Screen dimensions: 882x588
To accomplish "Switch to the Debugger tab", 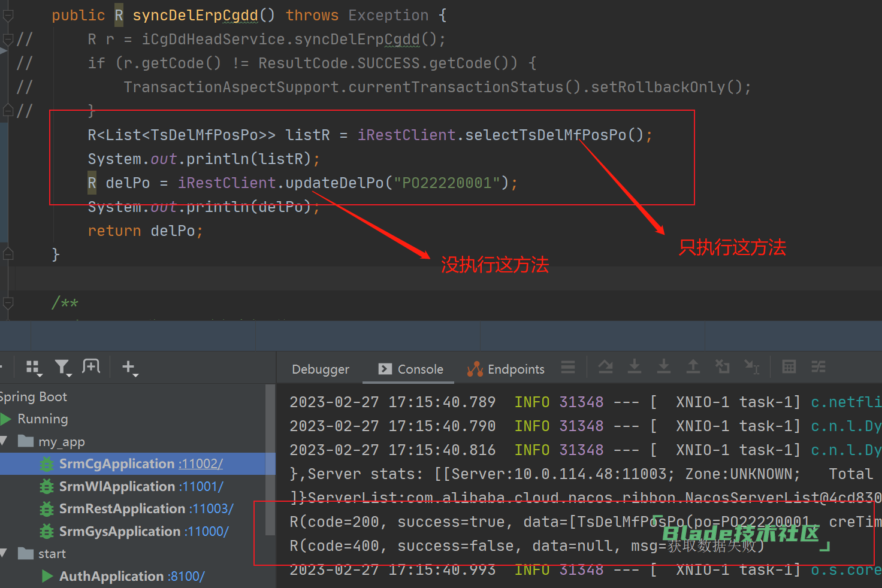I will 321,369.
